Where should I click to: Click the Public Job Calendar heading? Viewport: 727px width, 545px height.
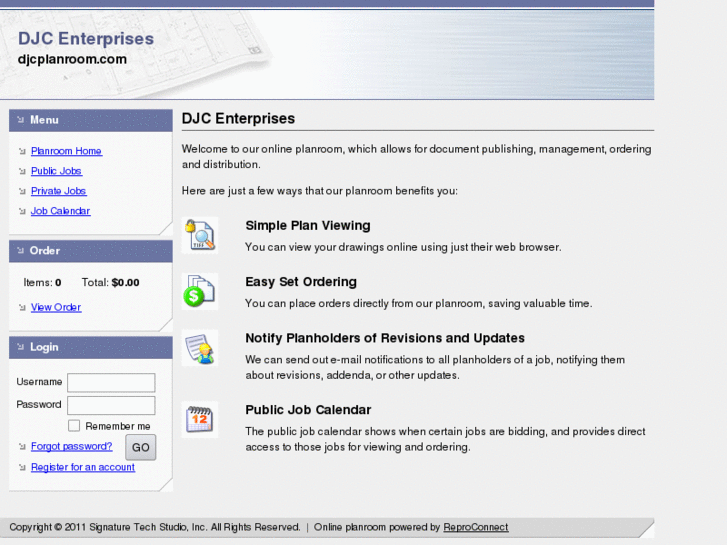[x=308, y=410]
